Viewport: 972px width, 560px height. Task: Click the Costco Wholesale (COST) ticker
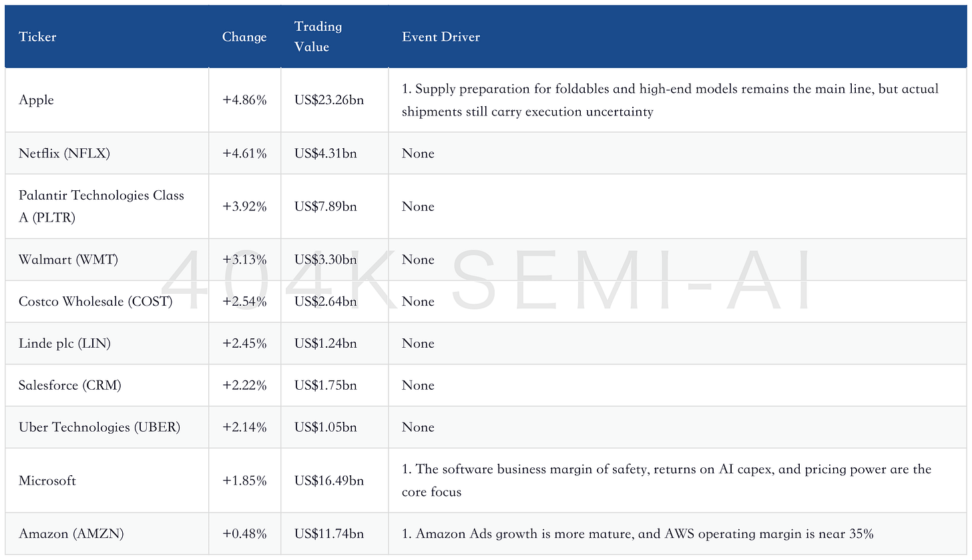pos(95,302)
